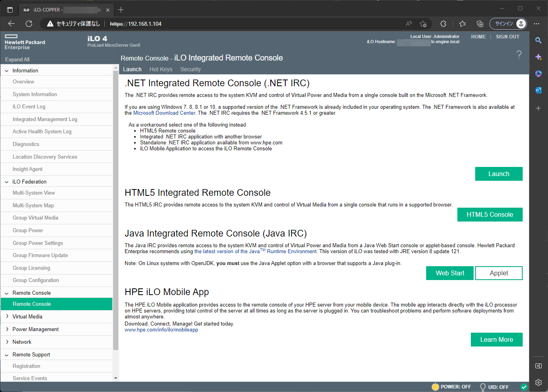Open the Edge settings and more menu

tap(537, 24)
